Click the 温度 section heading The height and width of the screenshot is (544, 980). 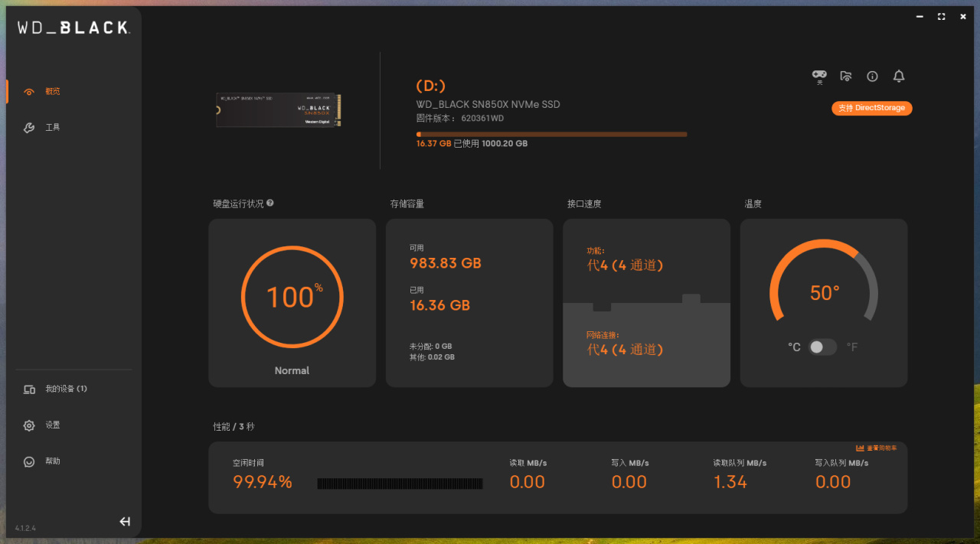click(x=753, y=204)
